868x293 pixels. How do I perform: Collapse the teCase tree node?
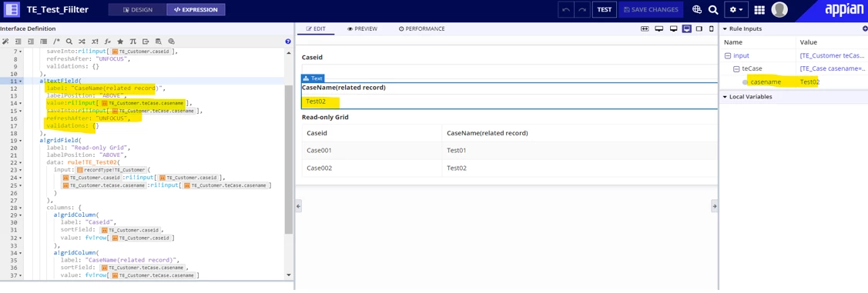tap(736, 68)
